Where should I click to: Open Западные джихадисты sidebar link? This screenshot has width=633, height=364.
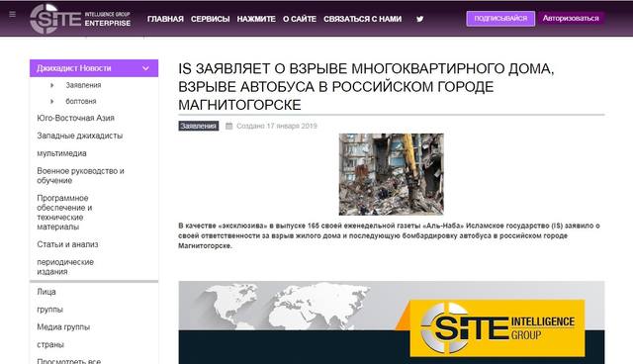[x=79, y=136]
